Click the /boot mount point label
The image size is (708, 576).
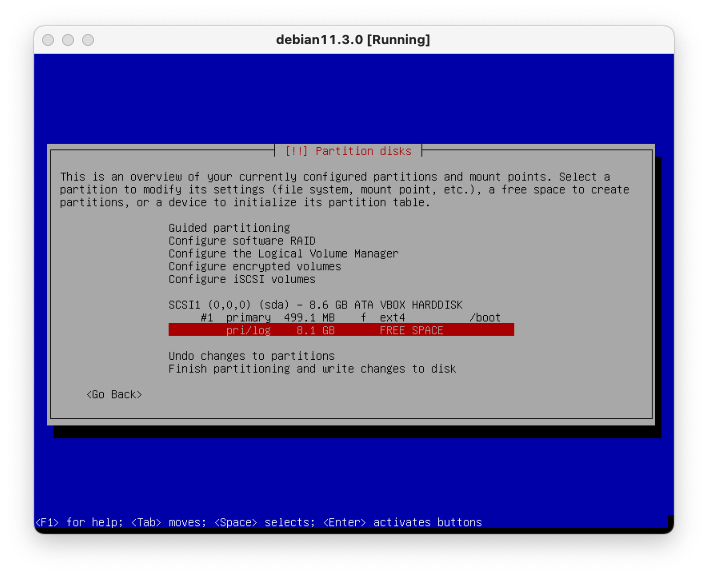(485, 317)
